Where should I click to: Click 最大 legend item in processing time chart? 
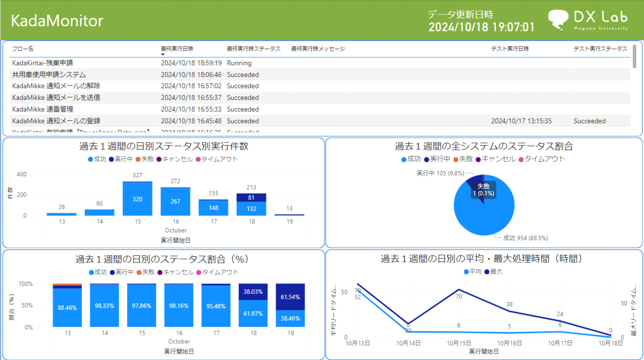pyautogui.click(x=493, y=272)
